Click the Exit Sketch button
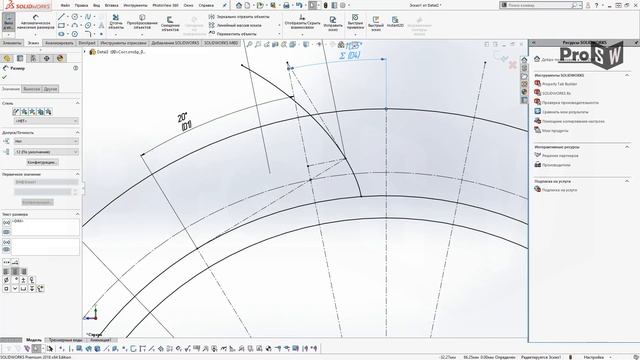Image resolution: width=640 pixels, height=360 pixels. click(9, 22)
